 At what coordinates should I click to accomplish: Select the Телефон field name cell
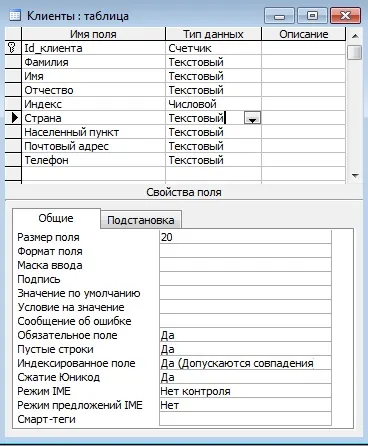(93, 160)
